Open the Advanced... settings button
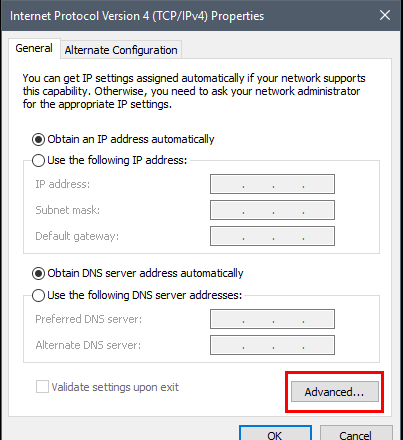 tap(335, 392)
